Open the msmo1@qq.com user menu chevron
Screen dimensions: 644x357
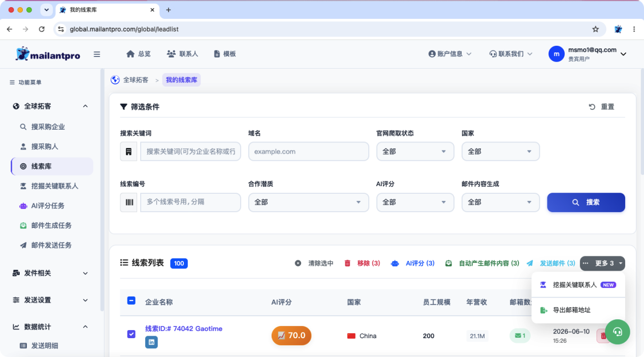point(624,54)
